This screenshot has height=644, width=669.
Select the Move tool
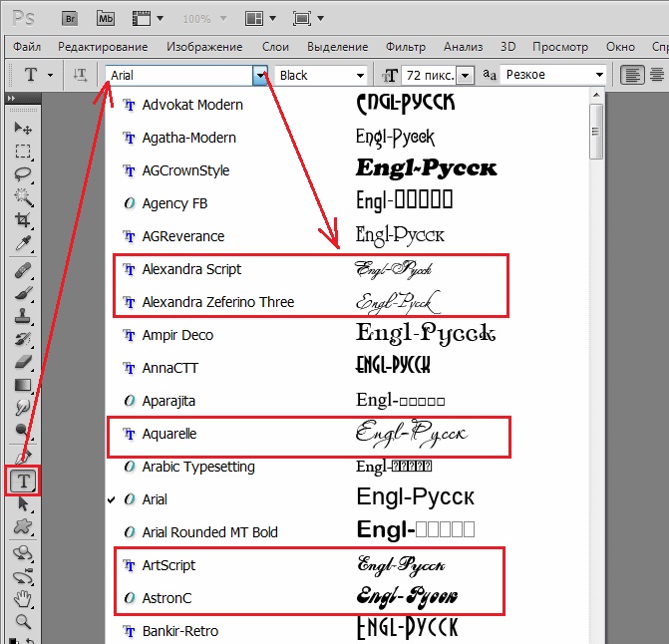[23, 128]
